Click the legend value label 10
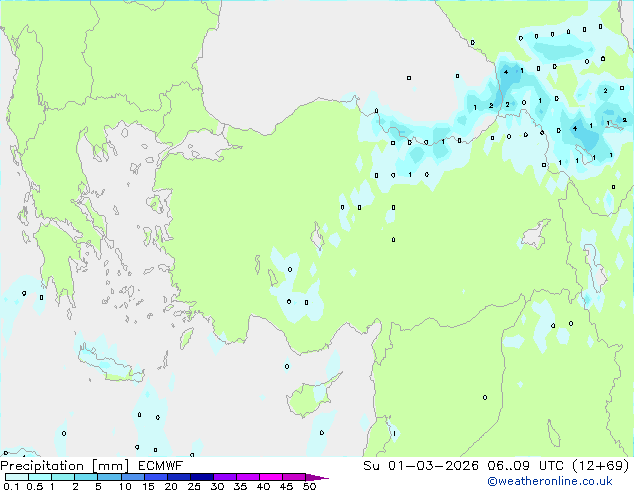The width and height of the screenshot is (634, 490). [x=125, y=486]
